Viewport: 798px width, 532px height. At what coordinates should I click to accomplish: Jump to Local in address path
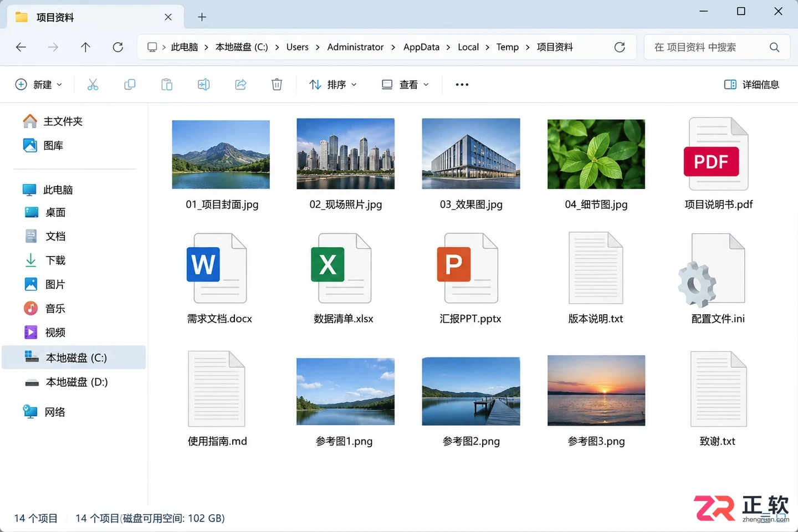468,47
